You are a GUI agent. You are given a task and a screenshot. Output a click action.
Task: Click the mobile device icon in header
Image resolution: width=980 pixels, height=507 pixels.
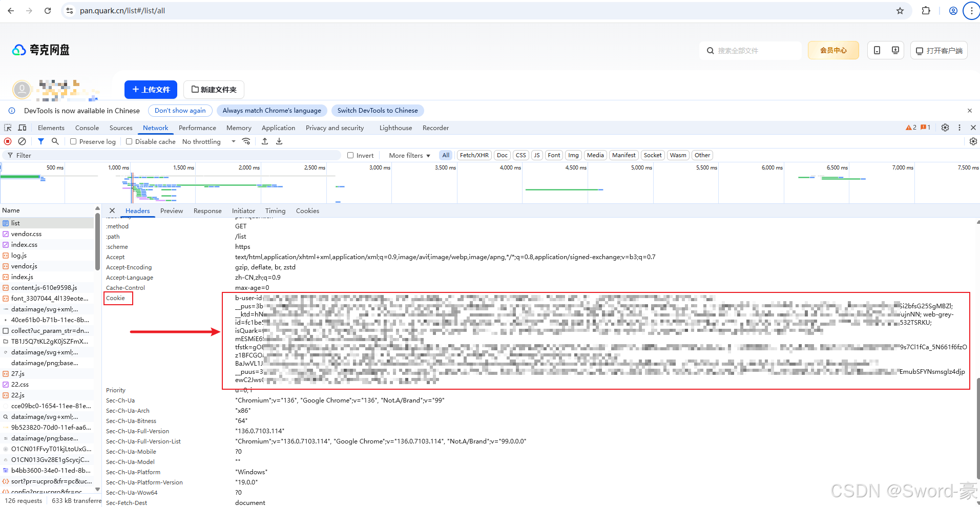pyautogui.click(x=877, y=50)
